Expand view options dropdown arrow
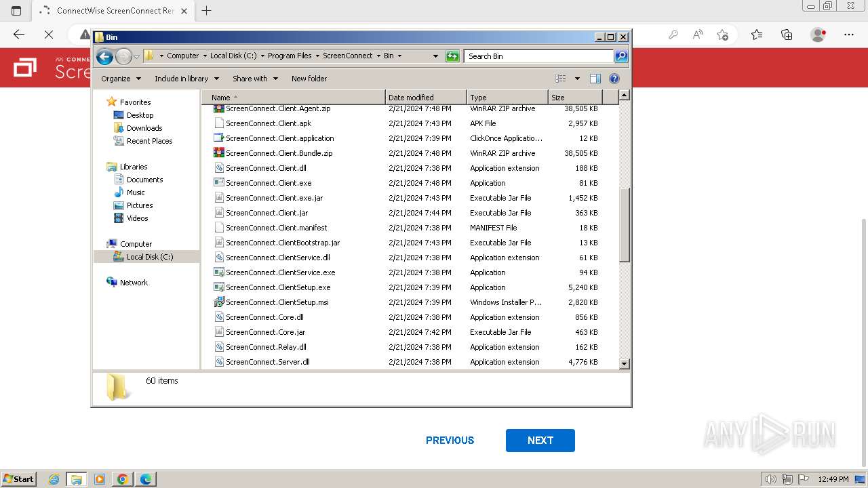This screenshot has width=868, height=488. pyautogui.click(x=577, y=79)
